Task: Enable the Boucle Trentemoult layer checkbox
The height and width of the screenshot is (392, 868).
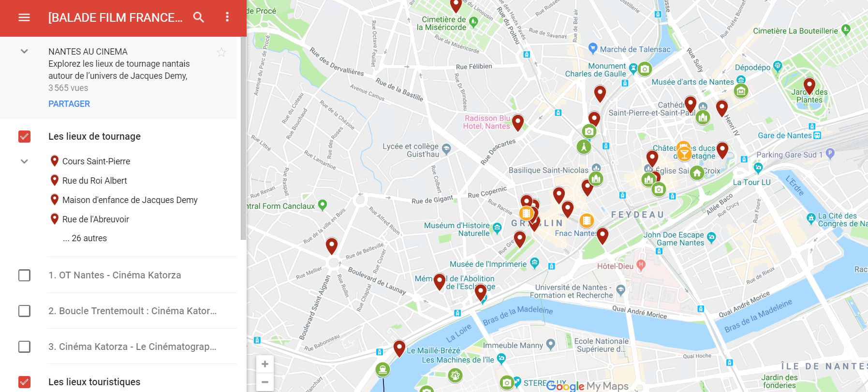Action: (24, 311)
